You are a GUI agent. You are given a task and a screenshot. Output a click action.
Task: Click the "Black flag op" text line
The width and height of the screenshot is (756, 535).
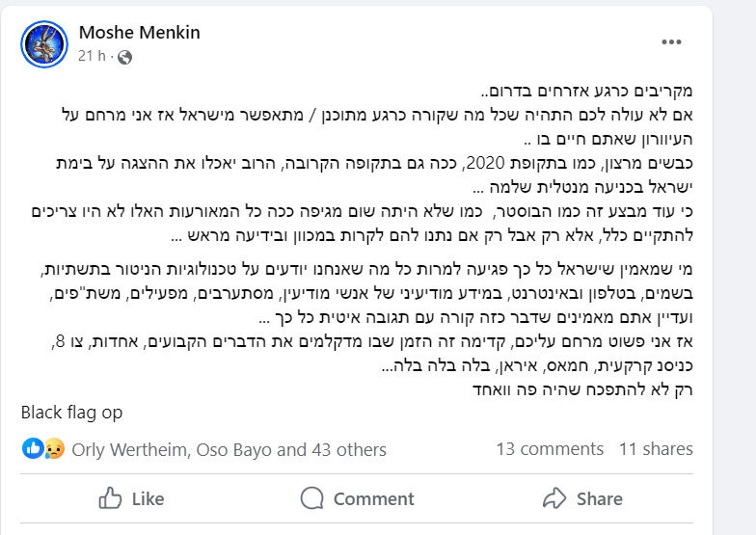pos(72,413)
